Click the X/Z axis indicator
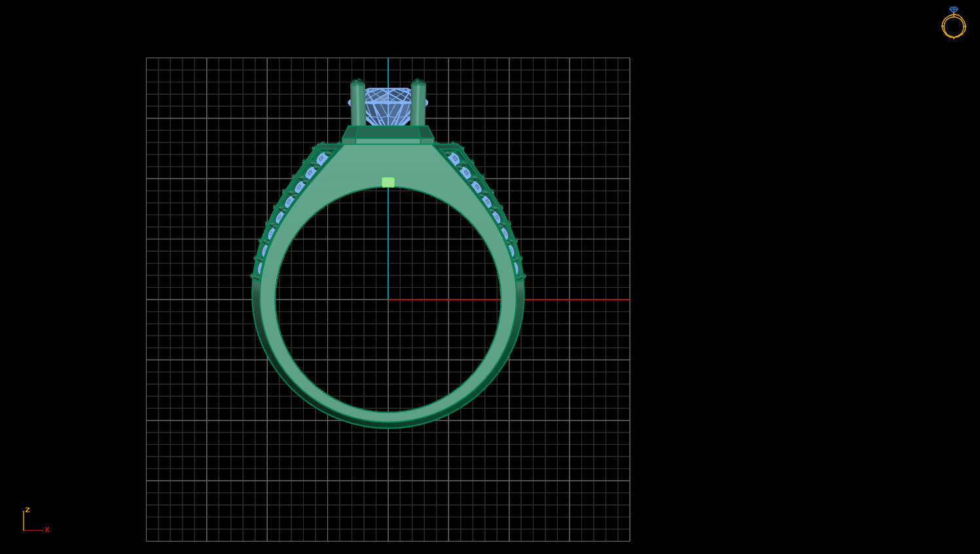Image resolution: width=980 pixels, height=554 pixels. [x=36, y=520]
